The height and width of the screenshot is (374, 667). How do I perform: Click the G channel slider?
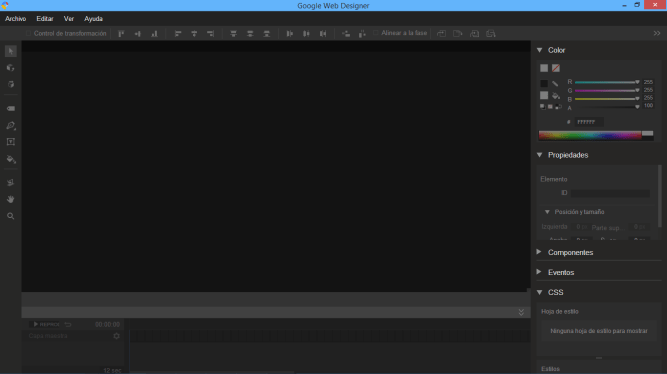(607, 90)
